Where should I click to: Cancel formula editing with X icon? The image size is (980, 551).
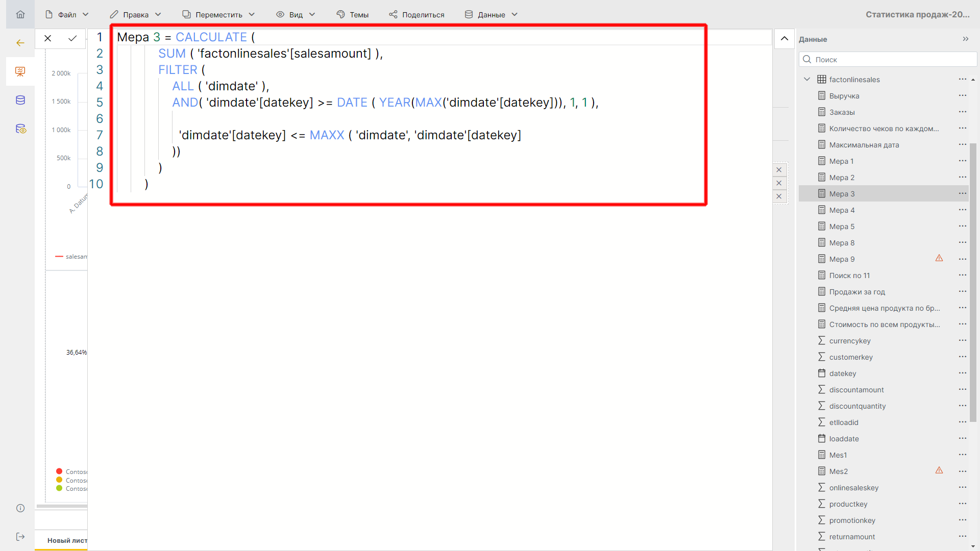47,38
